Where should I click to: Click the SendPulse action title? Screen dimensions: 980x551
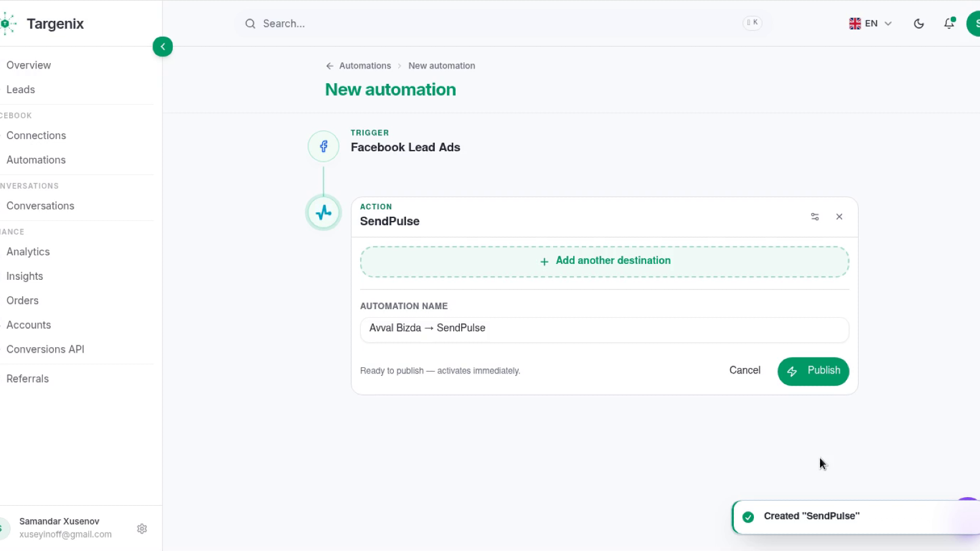pos(390,222)
